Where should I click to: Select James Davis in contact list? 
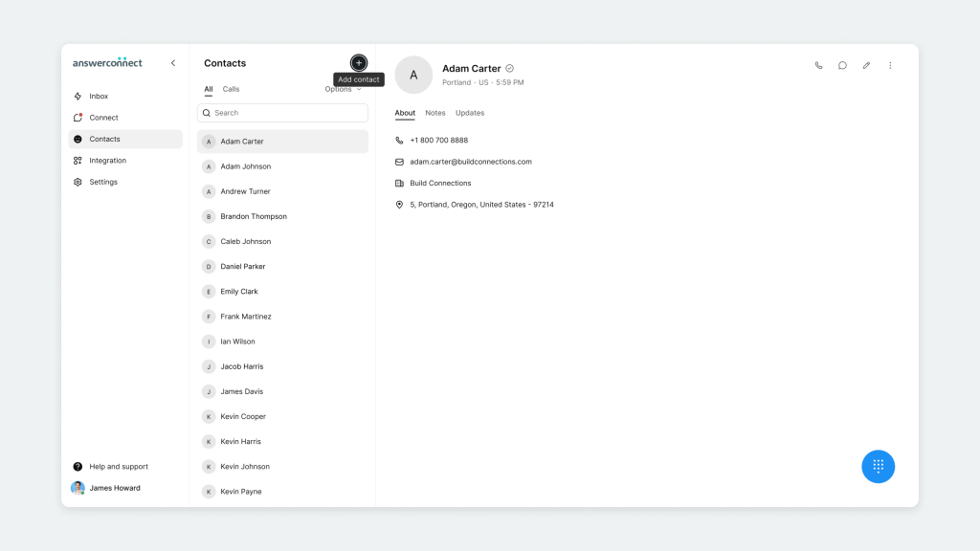pyautogui.click(x=282, y=391)
